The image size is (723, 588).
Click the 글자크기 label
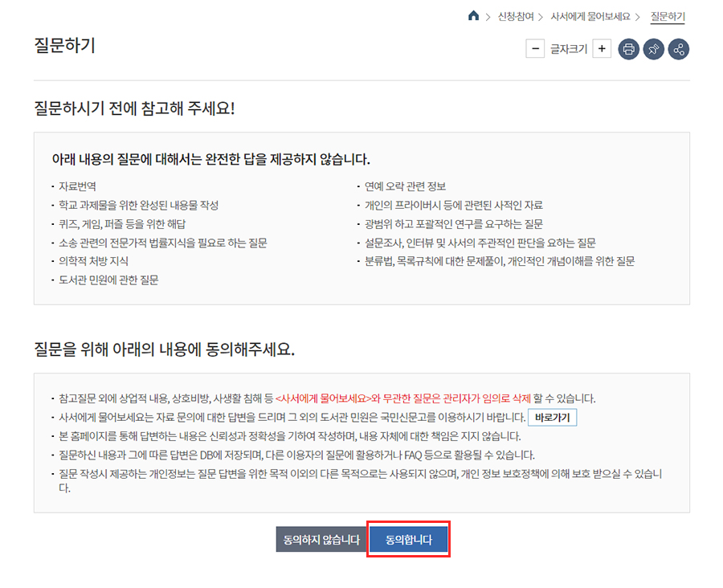coord(569,49)
